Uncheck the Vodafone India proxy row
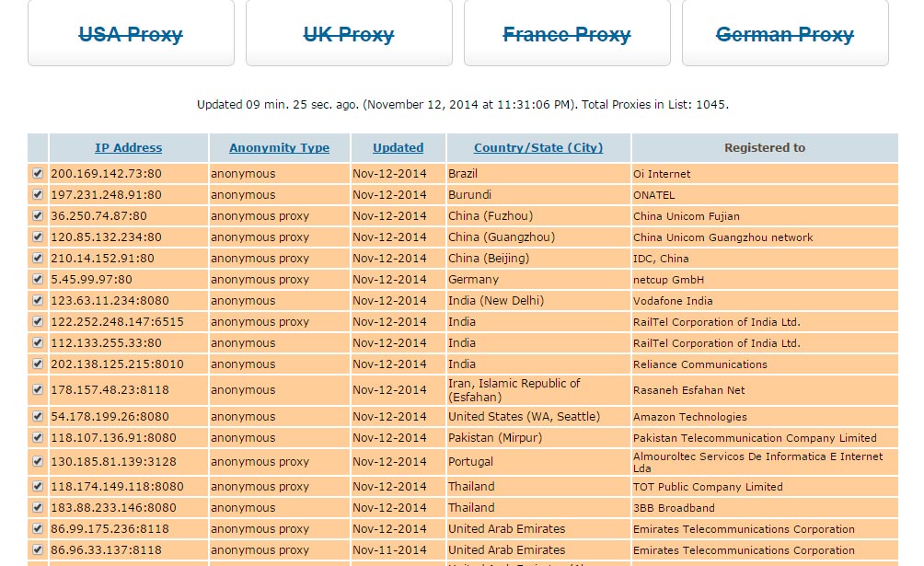Screen dimensions: 924x566 38,301
